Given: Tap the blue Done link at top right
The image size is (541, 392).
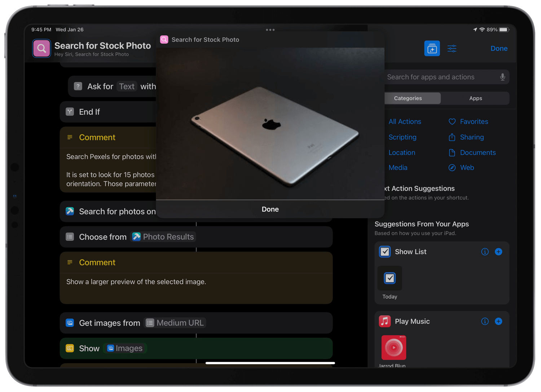Looking at the screenshot, I should coord(499,48).
